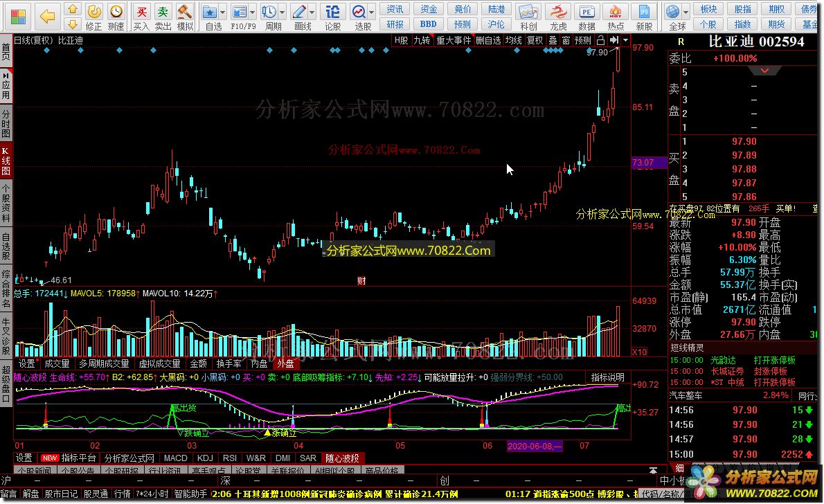Click the lock icon above the chart

pos(600,40)
